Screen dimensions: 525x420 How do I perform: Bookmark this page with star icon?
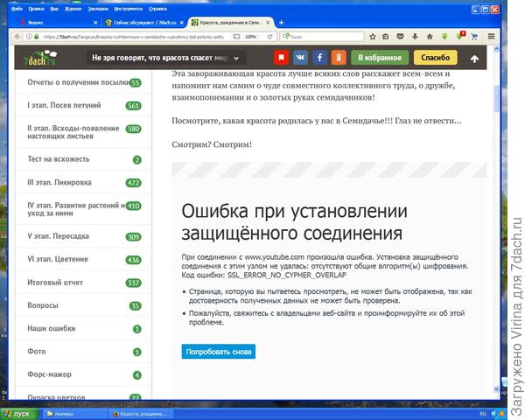pos(373,37)
